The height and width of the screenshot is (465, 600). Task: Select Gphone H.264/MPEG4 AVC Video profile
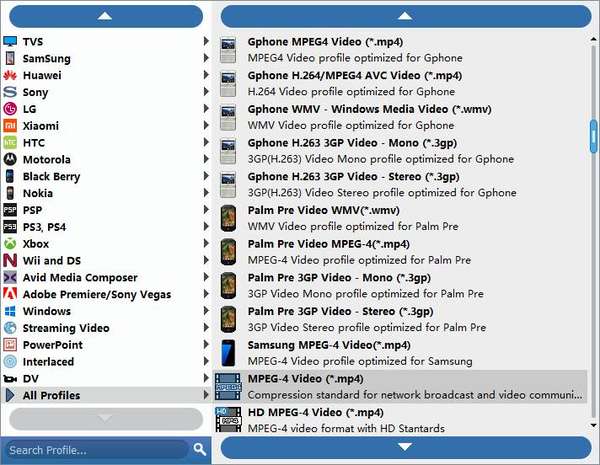point(400,83)
